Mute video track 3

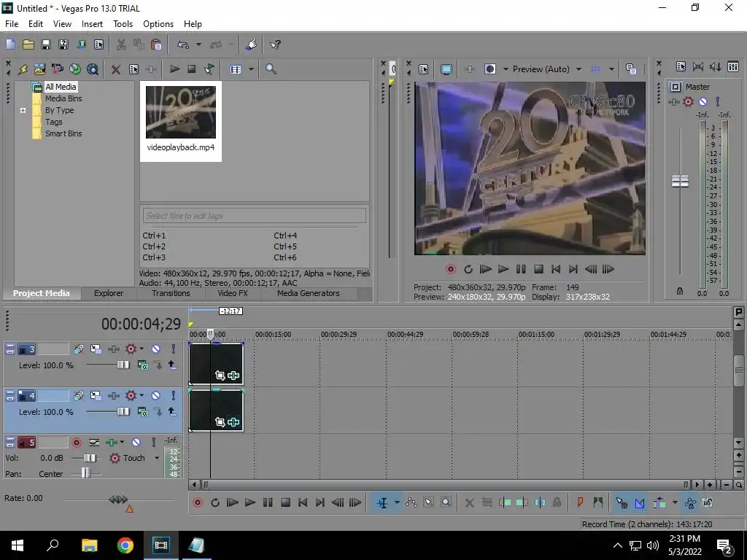click(155, 349)
